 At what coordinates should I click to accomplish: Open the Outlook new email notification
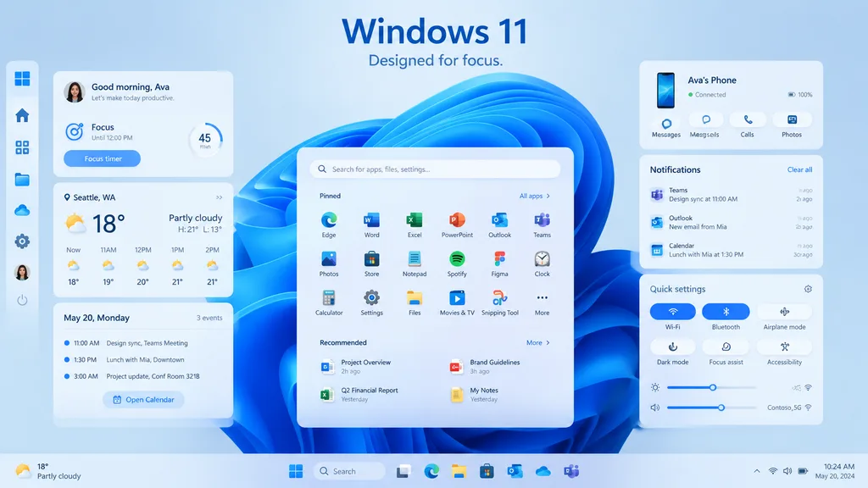point(731,223)
